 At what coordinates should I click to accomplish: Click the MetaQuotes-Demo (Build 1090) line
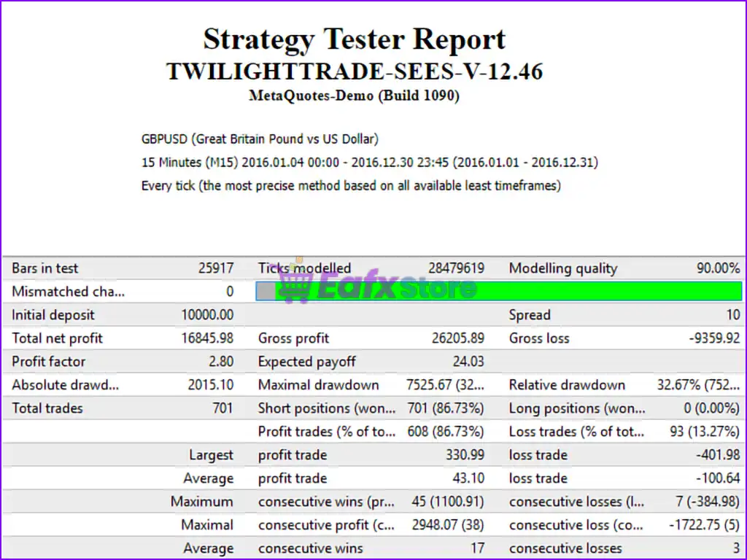point(354,96)
